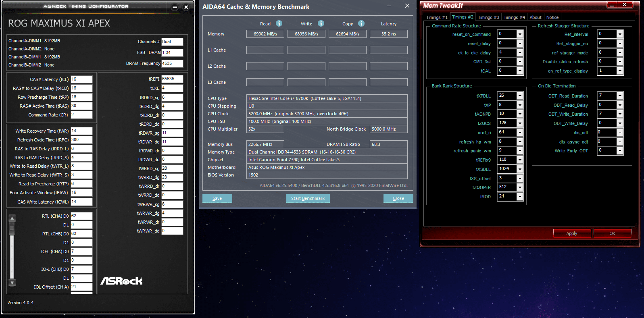Click scrollbar down arrow in ASRock Timing Configurator
Image resolution: width=644 pixels, height=318 pixels.
(x=12, y=283)
